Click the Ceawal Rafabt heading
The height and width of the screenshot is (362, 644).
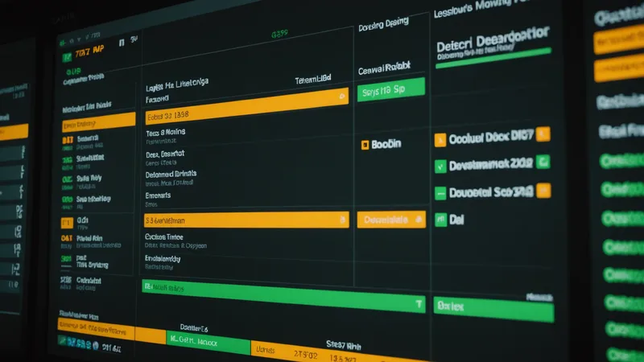click(384, 68)
